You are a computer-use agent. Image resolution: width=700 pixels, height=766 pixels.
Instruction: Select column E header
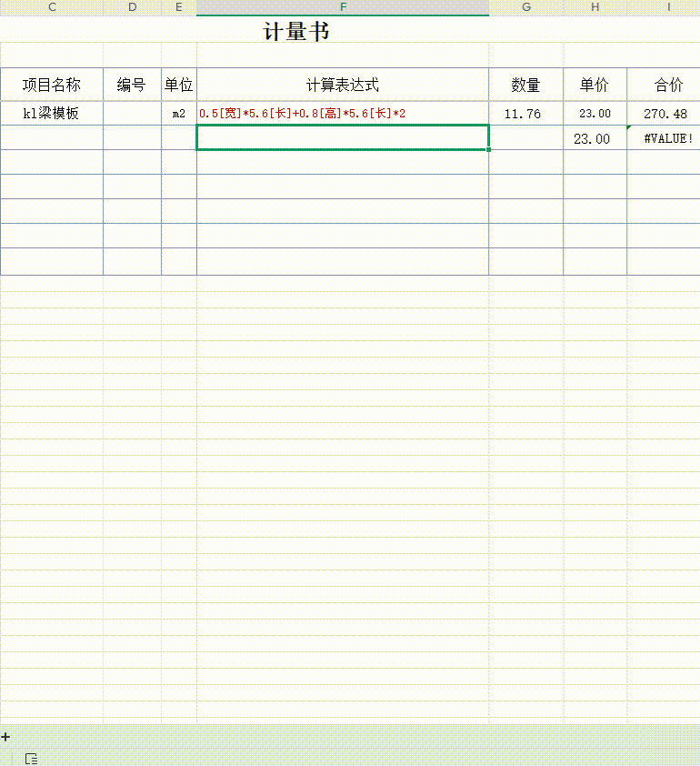point(179,7)
